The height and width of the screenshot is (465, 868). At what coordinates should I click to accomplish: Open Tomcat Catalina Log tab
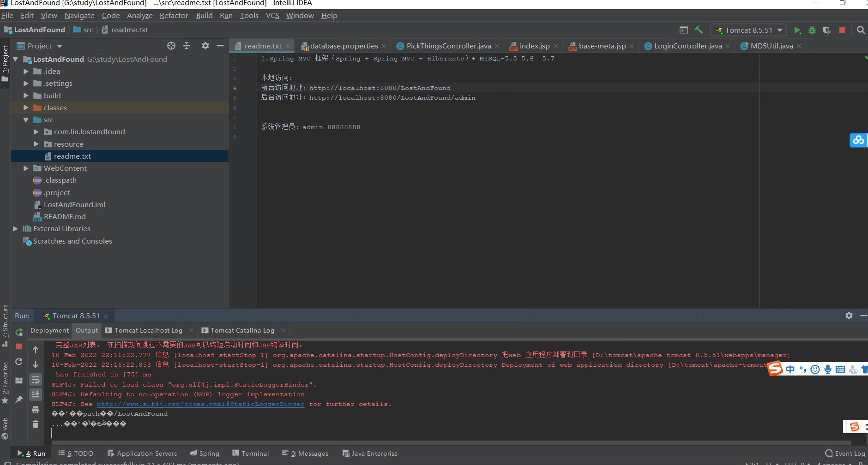242,330
